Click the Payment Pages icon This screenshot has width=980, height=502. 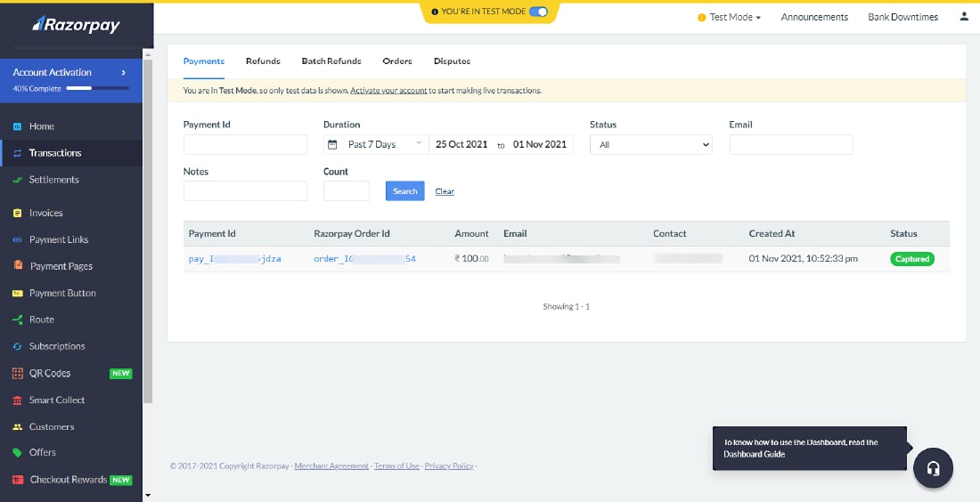[x=18, y=265]
